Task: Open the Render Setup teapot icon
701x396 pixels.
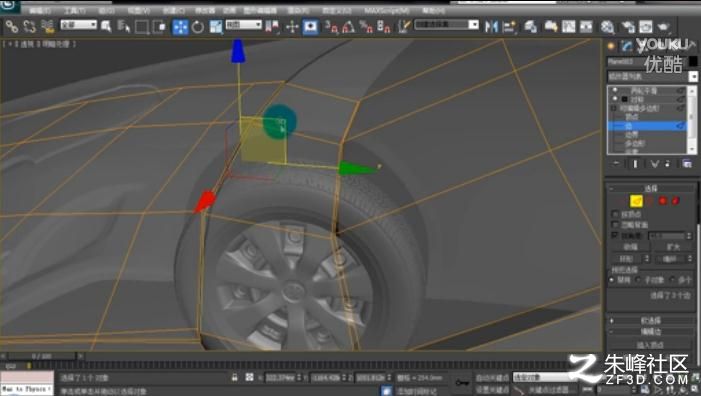Action: pos(607,27)
